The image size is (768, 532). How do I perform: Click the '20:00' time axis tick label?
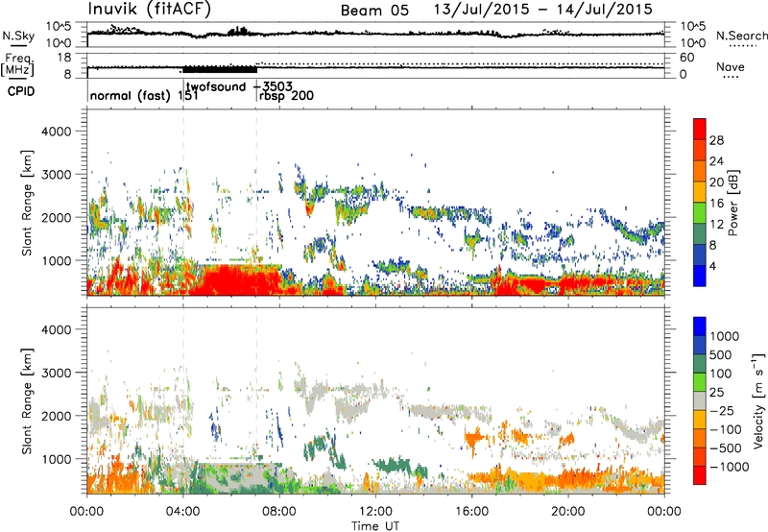click(568, 512)
